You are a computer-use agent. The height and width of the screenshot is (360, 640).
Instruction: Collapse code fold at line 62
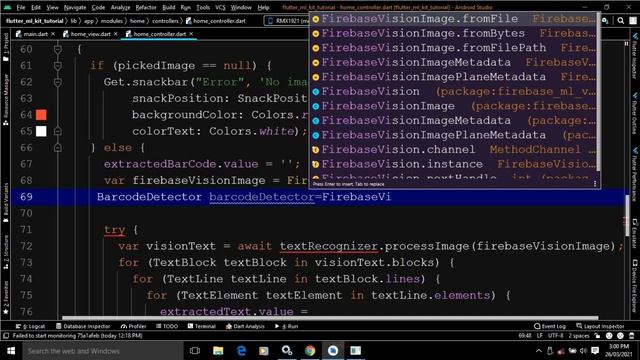58,82
